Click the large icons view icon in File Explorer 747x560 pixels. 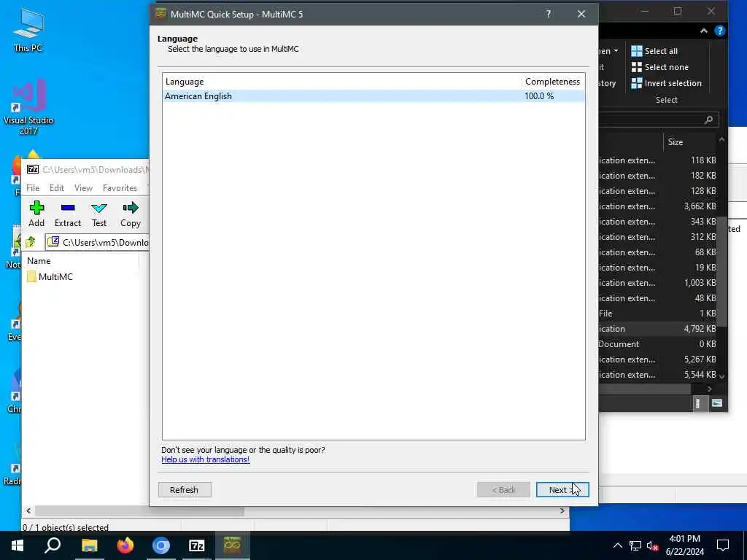coord(717,403)
